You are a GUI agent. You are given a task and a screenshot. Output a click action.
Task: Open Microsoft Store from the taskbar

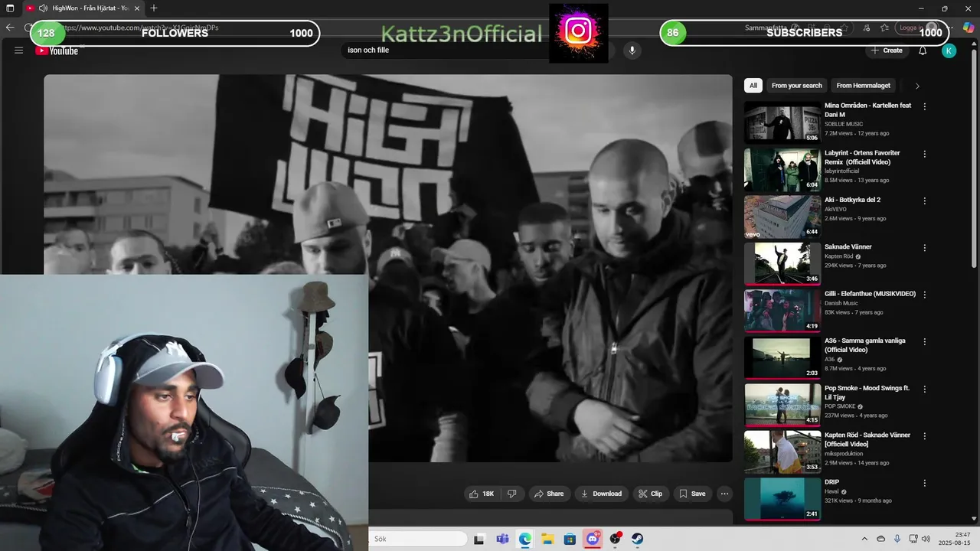pyautogui.click(x=570, y=540)
